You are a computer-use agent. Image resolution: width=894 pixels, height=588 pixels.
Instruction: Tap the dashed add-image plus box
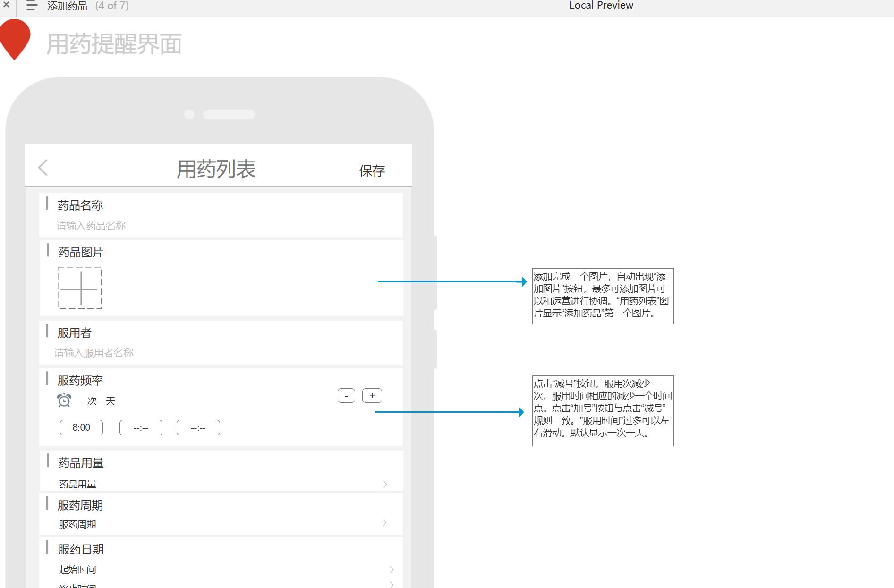79,288
